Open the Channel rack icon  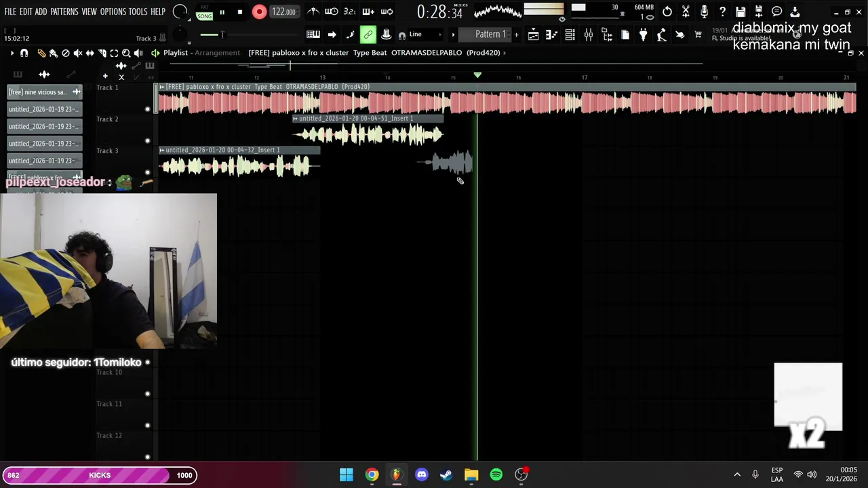click(x=570, y=35)
